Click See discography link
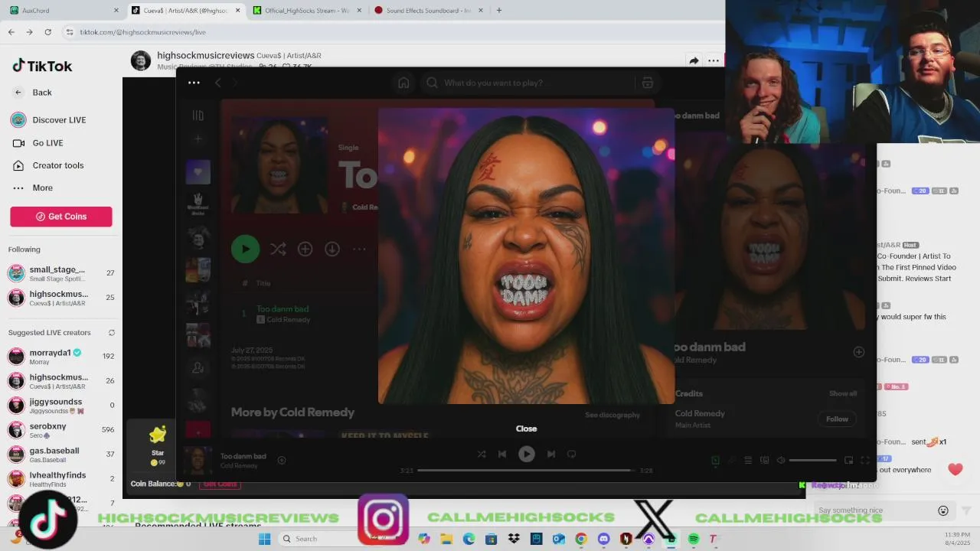The width and height of the screenshot is (980, 551). tap(612, 415)
